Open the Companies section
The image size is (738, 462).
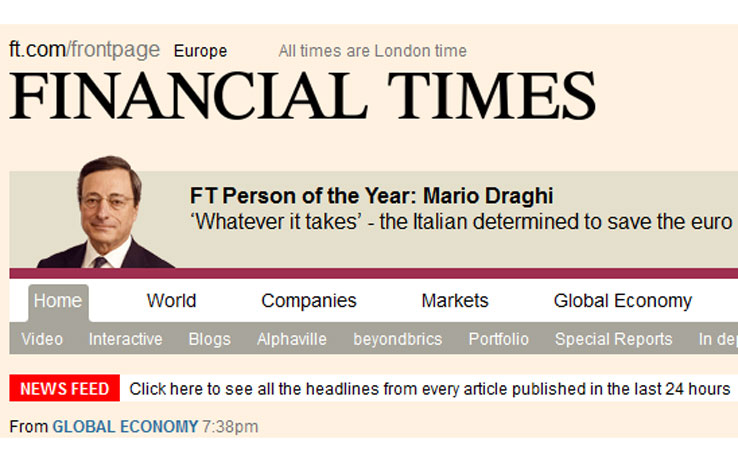click(x=309, y=301)
